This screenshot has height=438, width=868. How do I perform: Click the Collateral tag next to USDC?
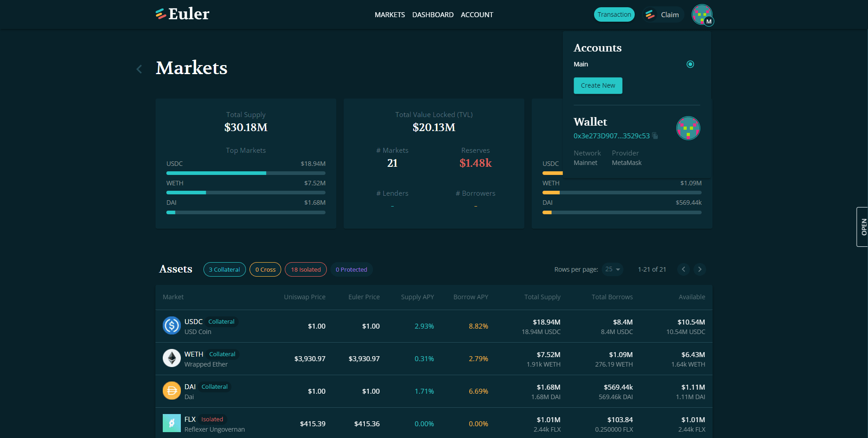pyautogui.click(x=221, y=322)
